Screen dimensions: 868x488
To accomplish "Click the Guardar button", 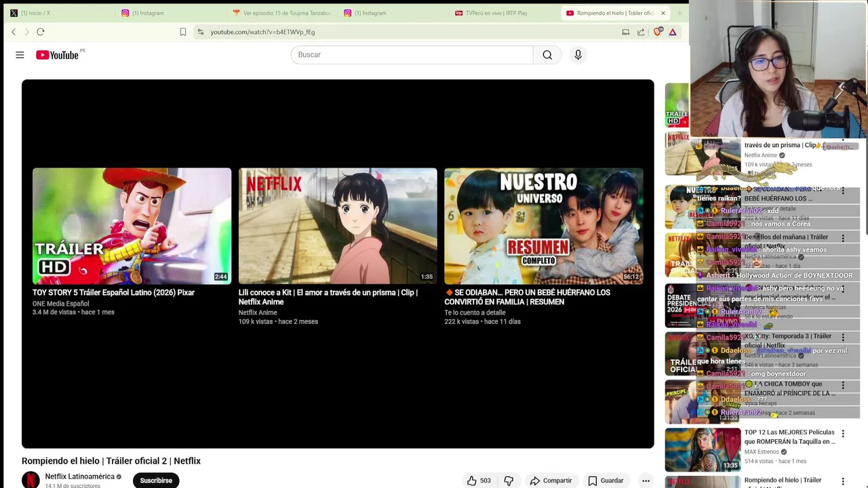I will point(606,481).
